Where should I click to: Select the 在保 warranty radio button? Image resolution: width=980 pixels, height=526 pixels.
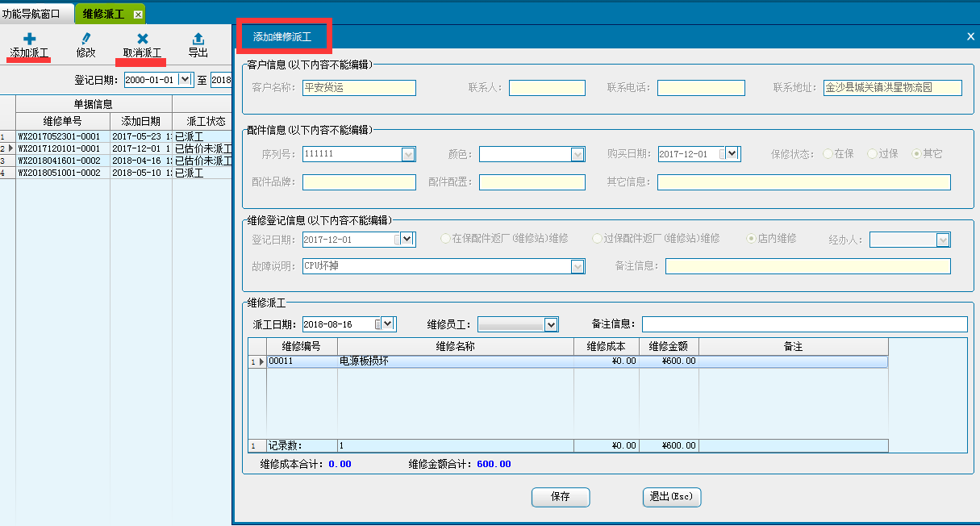point(828,154)
